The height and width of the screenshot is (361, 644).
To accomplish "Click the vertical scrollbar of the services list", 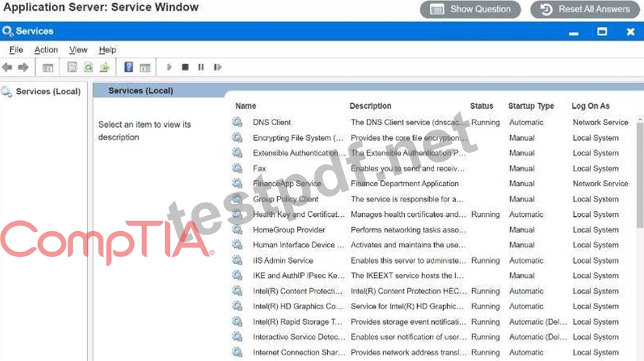I will click(x=640, y=239).
